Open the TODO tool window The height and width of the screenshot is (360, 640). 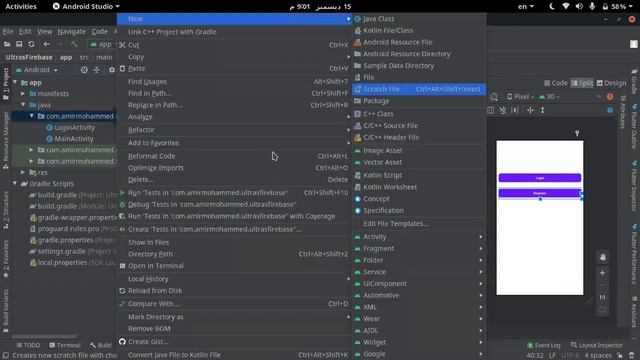(28, 345)
